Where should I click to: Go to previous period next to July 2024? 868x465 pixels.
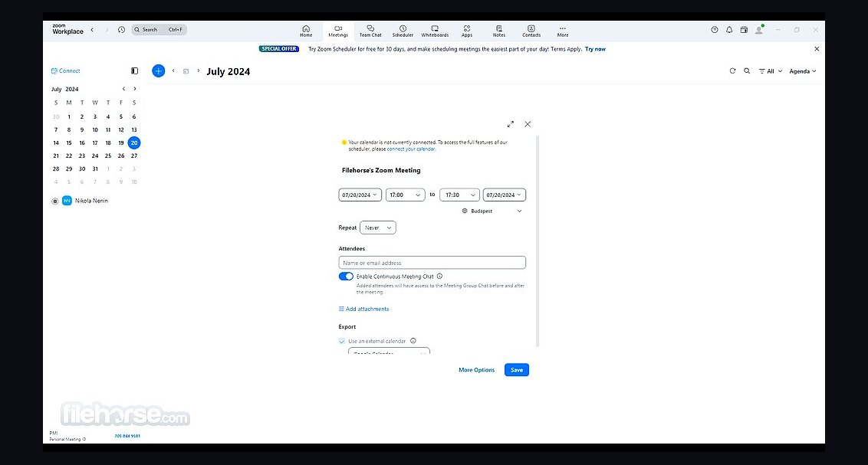(173, 70)
